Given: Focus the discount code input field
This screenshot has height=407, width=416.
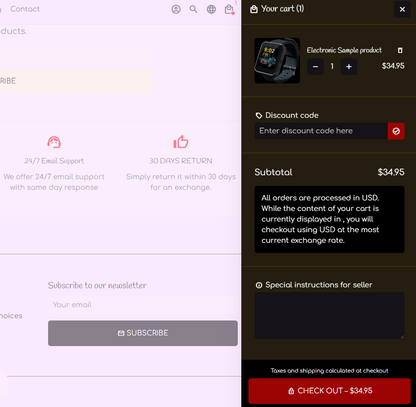Looking at the screenshot, I should (x=321, y=131).
